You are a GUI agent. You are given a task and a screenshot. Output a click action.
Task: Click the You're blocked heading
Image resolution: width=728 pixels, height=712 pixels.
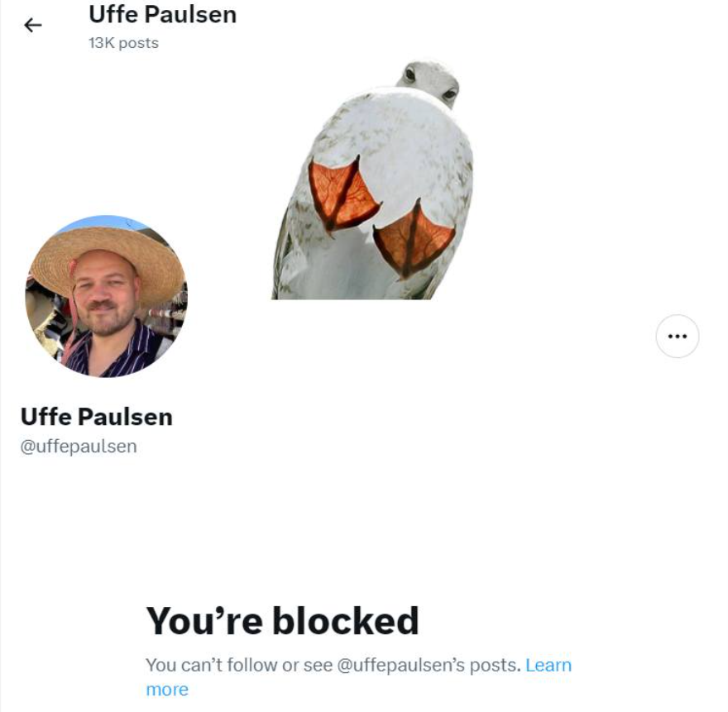[x=282, y=620]
